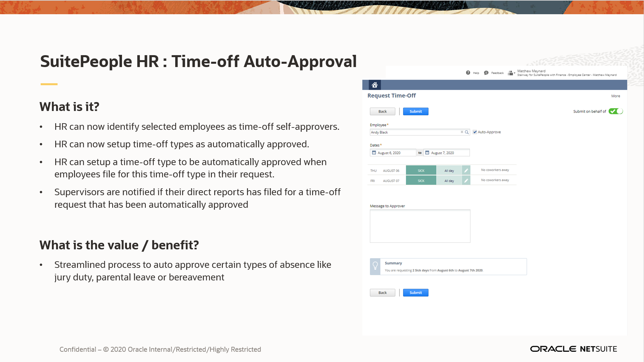Screen dimensions: 644x362
Task: Click the top Submit button
Action: tap(416, 111)
